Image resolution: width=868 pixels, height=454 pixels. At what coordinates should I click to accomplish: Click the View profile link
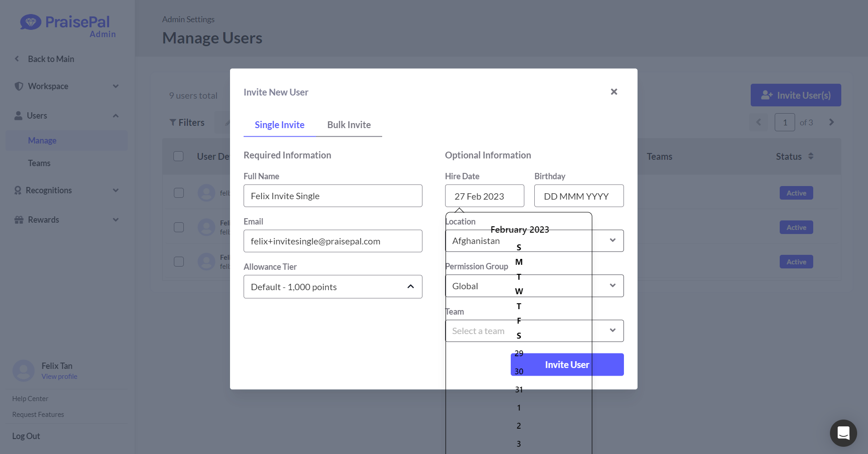pyautogui.click(x=59, y=377)
